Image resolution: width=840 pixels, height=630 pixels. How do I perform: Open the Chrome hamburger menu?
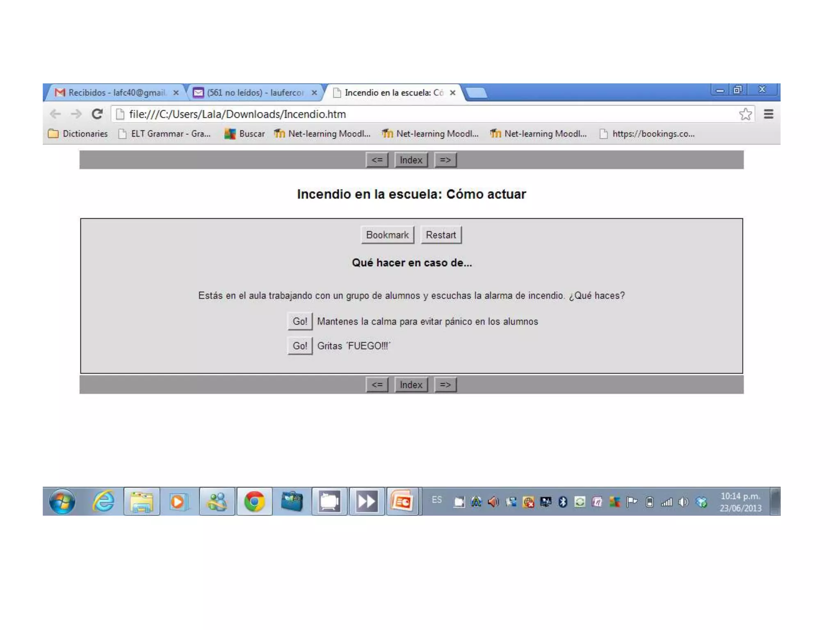[768, 114]
